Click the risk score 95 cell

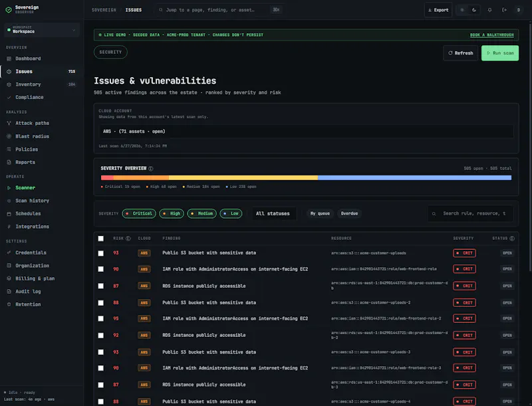116,318
